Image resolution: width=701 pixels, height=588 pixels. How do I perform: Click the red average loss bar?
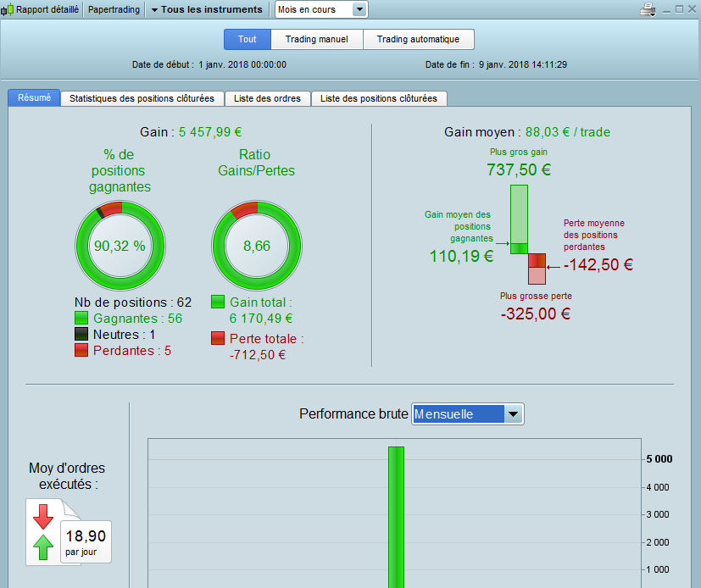pyautogui.click(x=537, y=260)
